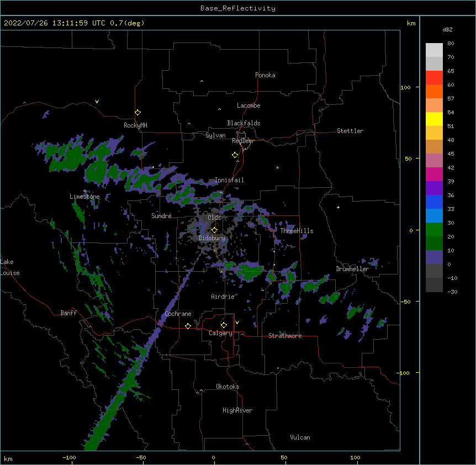Click the HighRiver label
The height and width of the screenshot is (465, 476).
[x=237, y=410]
